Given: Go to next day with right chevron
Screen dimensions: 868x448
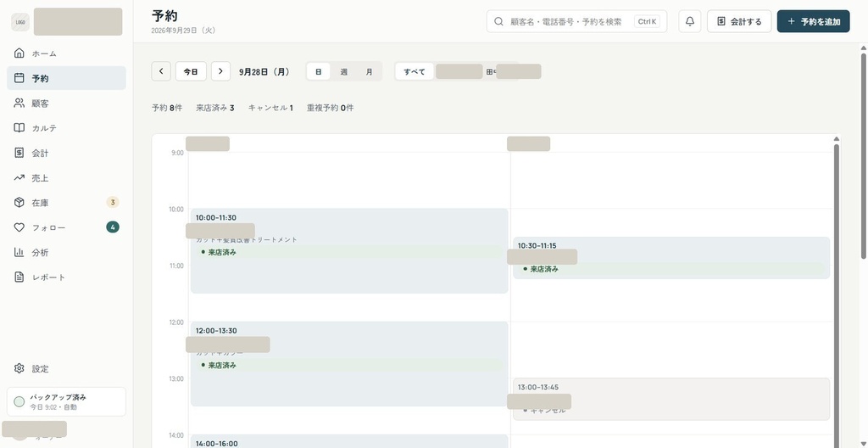Looking at the screenshot, I should coord(221,71).
